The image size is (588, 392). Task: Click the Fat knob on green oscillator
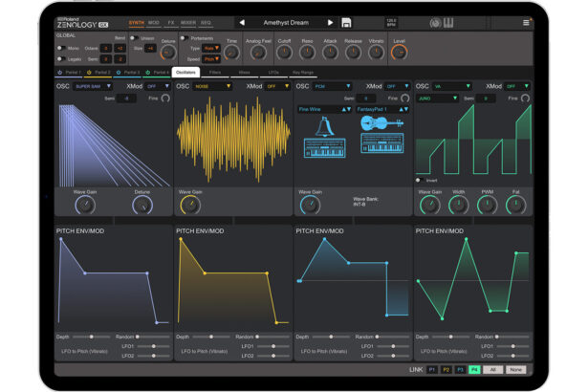click(516, 206)
